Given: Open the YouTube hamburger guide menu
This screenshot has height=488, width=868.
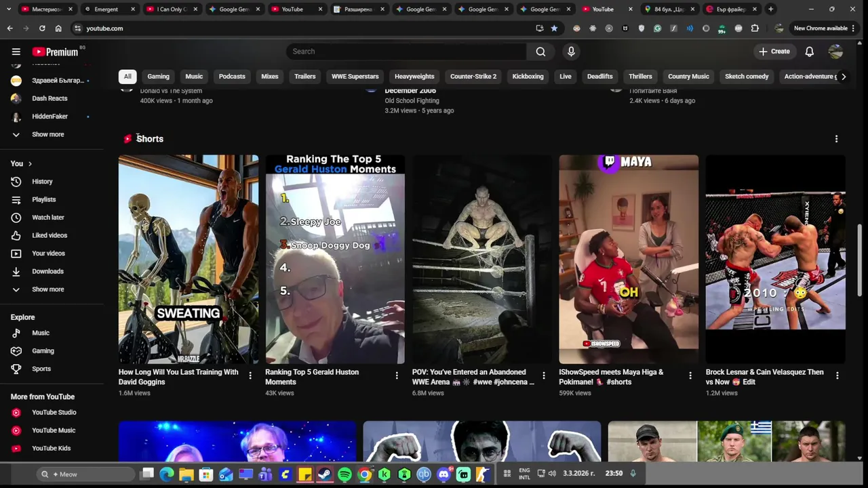Looking at the screenshot, I should pos(16,52).
